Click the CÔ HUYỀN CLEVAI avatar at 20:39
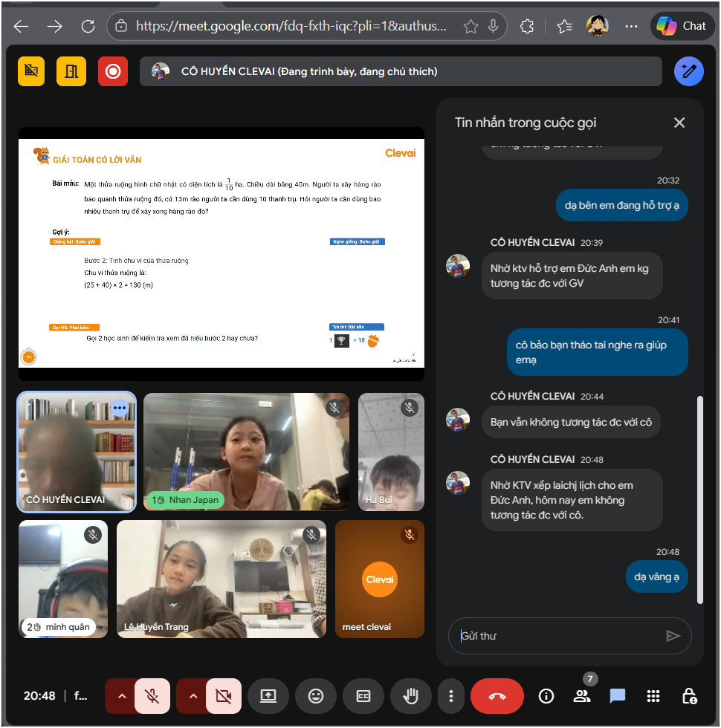 [x=458, y=266]
